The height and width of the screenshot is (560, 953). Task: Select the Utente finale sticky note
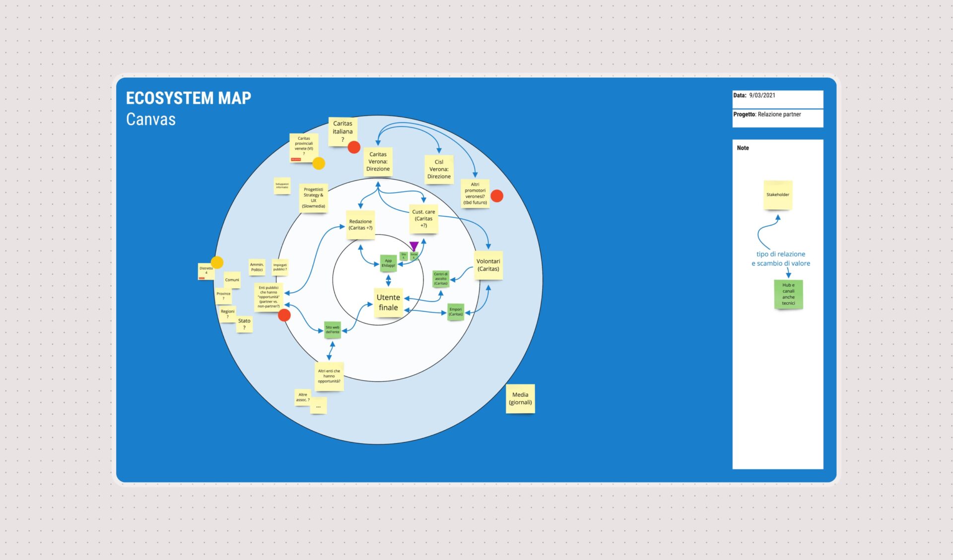point(388,302)
